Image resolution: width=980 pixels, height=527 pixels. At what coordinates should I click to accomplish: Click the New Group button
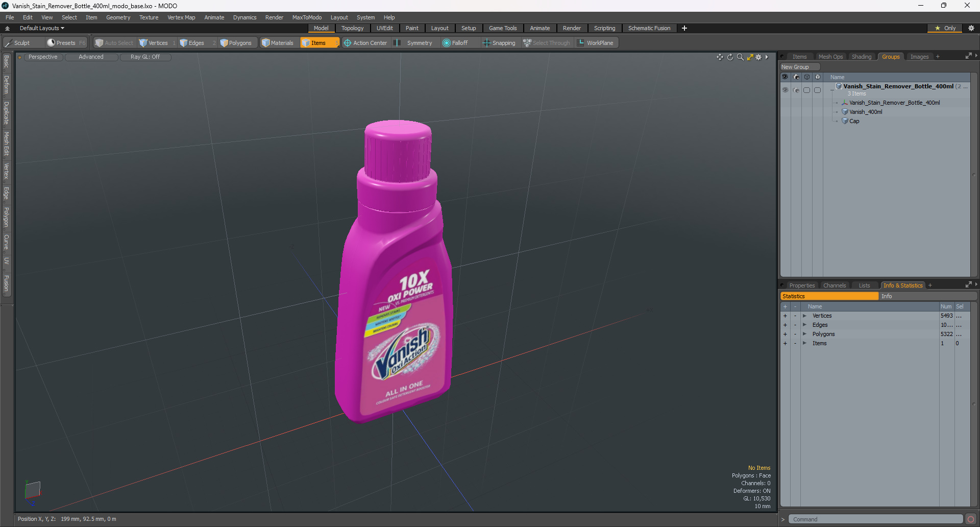click(x=799, y=67)
